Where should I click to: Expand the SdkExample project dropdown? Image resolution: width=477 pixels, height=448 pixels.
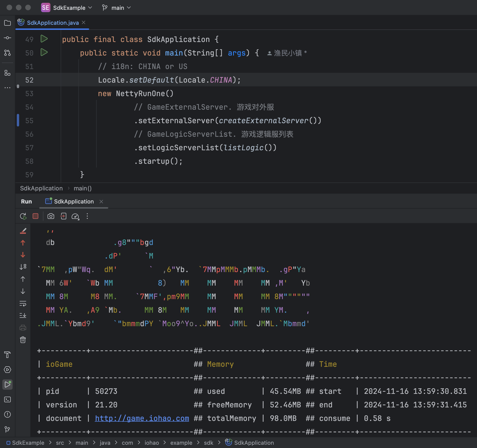[72, 8]
